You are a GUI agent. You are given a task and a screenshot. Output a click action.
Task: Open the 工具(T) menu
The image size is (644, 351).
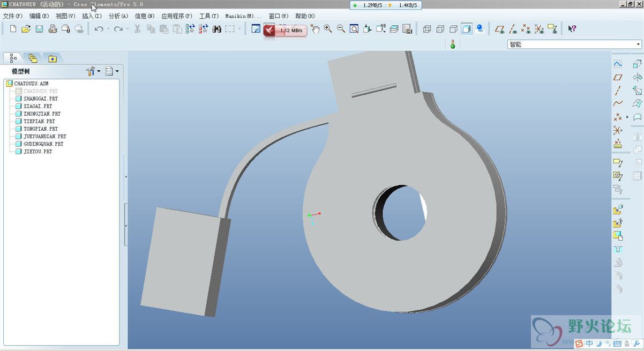[209, 16]
